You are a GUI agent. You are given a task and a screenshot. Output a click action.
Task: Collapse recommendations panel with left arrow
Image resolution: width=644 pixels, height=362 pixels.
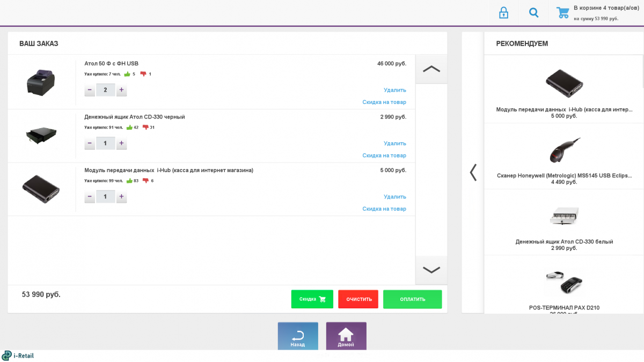point(473,172)
